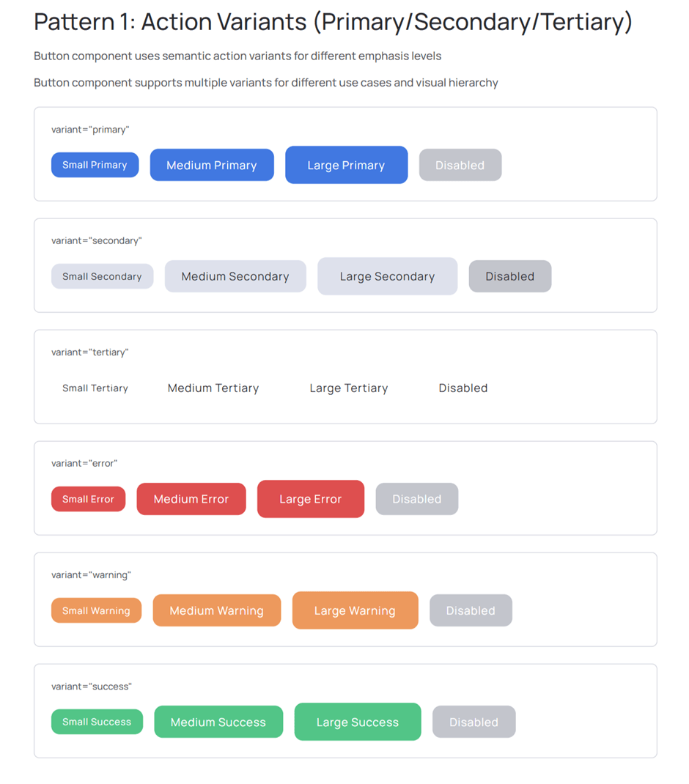
Task: Hit the Large Success button
Action: point(358,722)
